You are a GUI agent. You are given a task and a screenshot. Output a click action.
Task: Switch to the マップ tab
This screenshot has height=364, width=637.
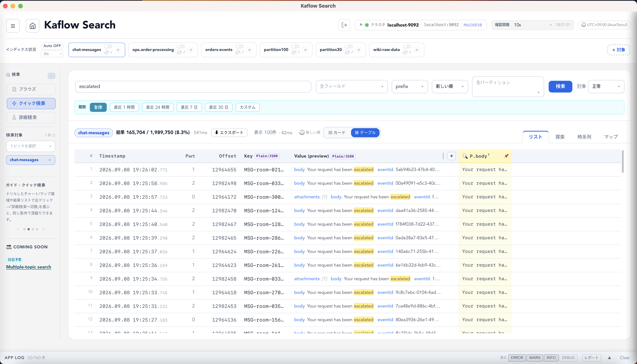click(611, 137)
